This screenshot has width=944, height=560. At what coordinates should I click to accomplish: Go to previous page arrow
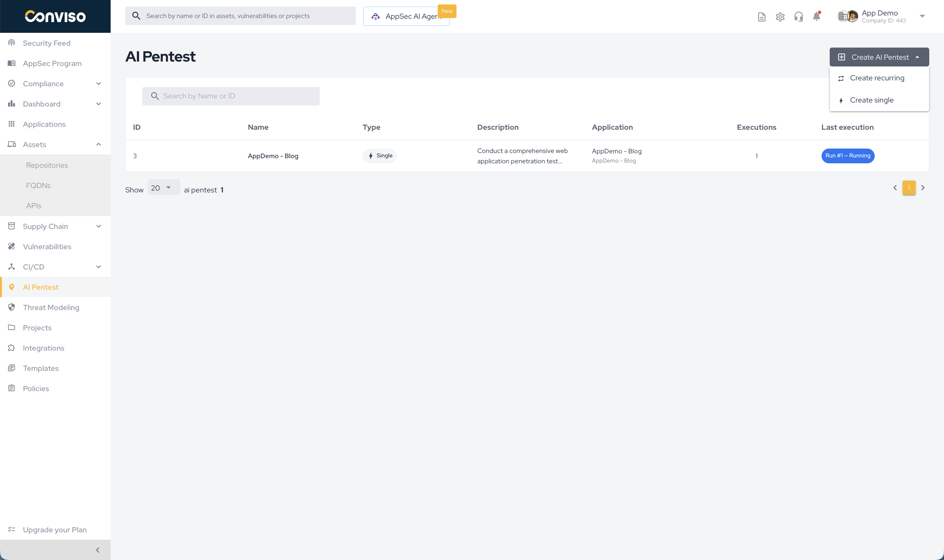[x=895, y=188]
